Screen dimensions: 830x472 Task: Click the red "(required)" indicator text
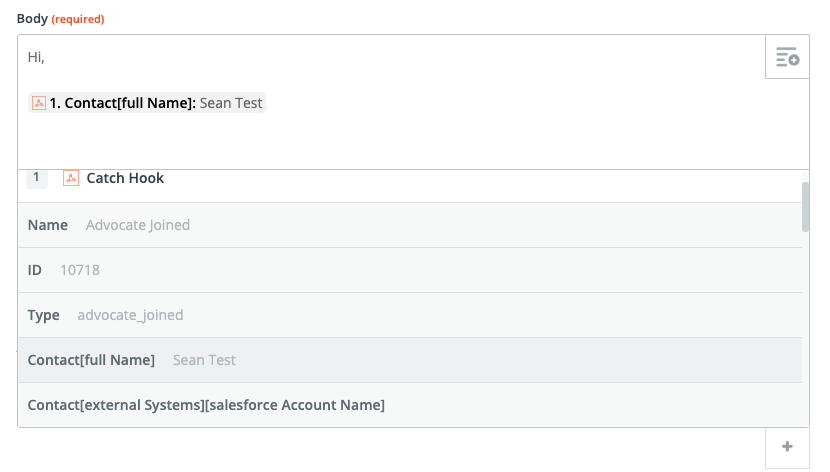[x=78, y=19]
